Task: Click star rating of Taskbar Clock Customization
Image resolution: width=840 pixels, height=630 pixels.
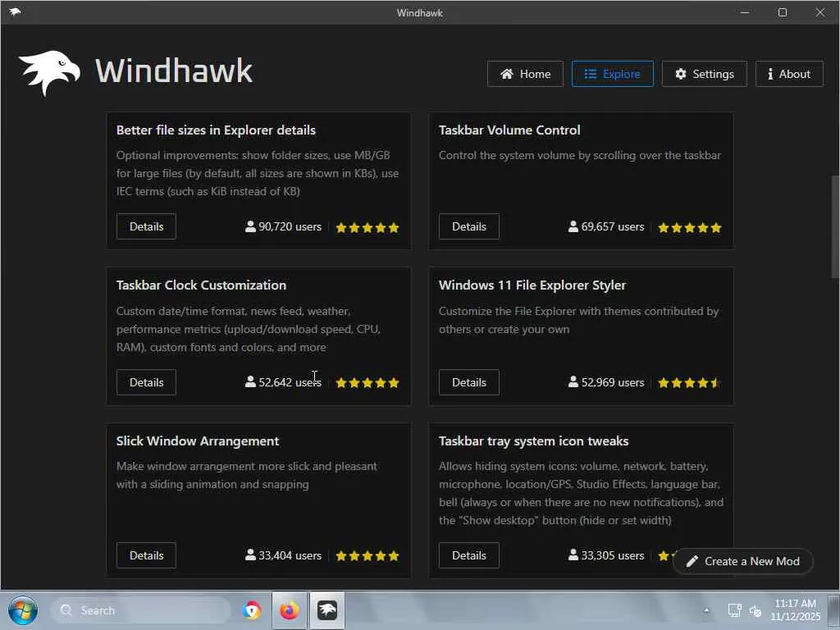Action: 367,383
